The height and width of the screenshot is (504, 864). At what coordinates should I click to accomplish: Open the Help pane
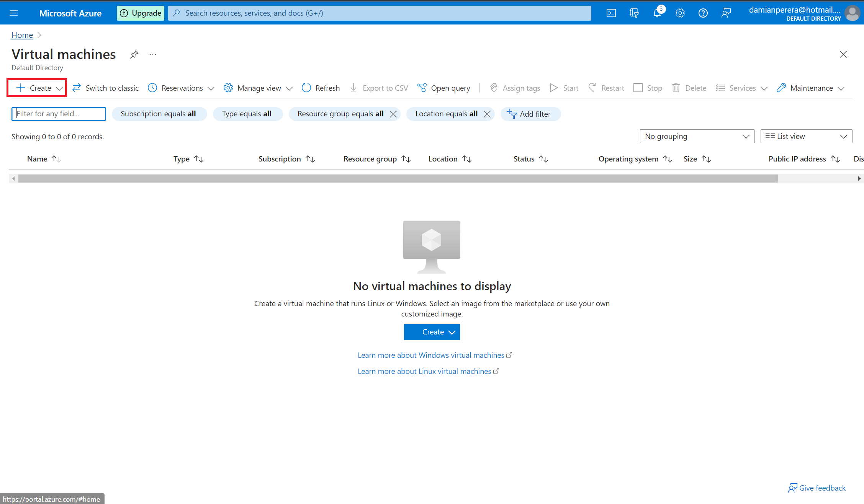(703, 13)
